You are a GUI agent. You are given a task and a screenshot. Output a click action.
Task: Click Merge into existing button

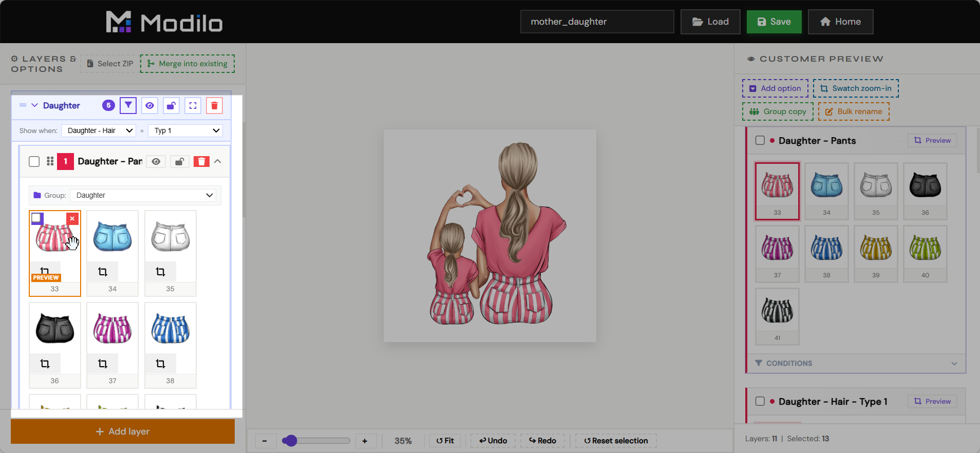pos(187,64)
